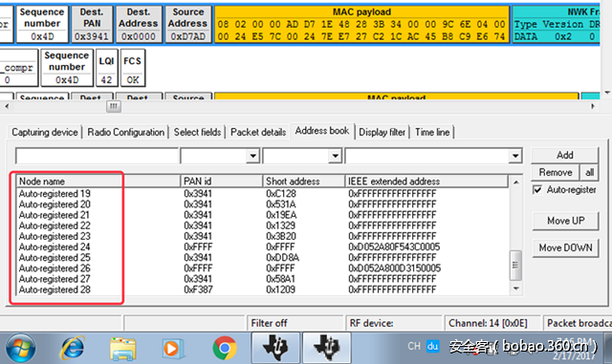612x364 pixels.
Task: Click the Remove button
Action: [556, 172]
